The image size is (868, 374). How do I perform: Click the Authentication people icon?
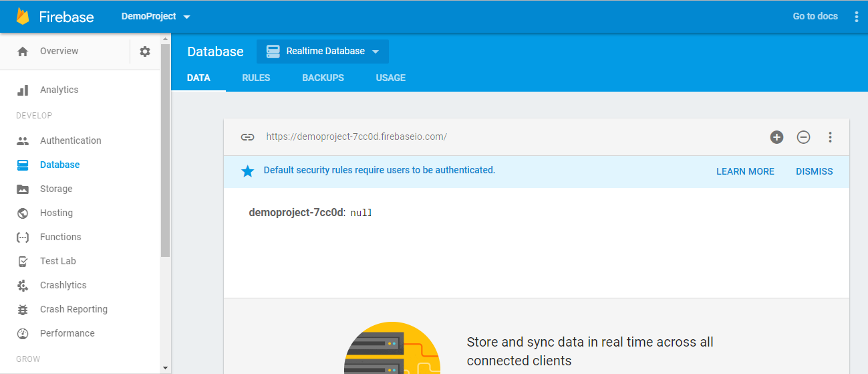[x=23, y=141]
